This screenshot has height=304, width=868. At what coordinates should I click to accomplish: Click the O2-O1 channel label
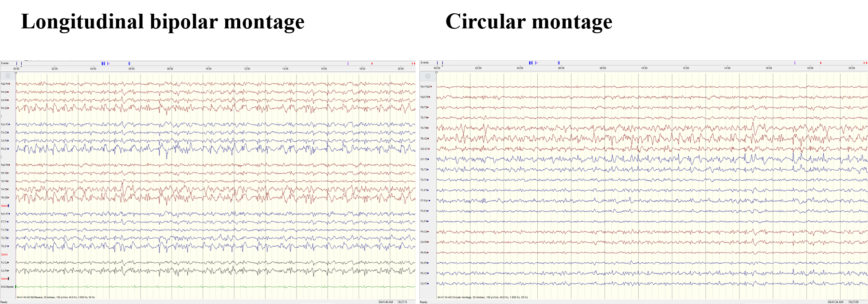(425, 149)
